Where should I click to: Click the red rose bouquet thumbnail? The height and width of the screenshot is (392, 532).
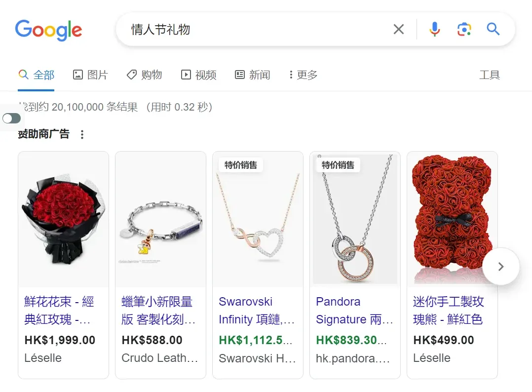click(x=64, y=220)
